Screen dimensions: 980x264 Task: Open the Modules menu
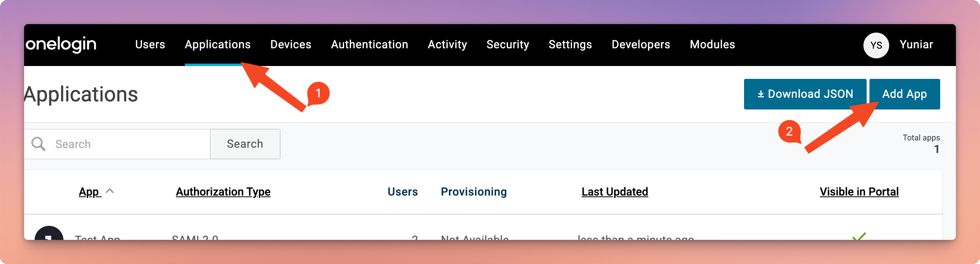point(712,44)
